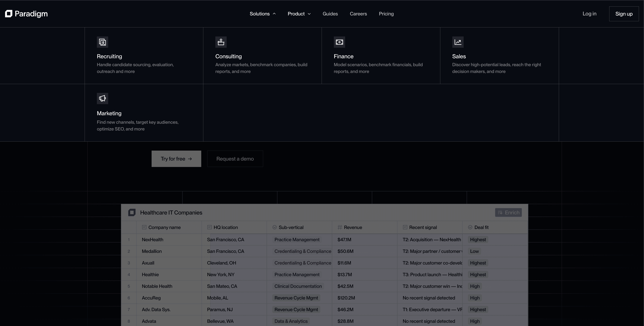Open the Guides nav item
Image resolution: width=644 pixels, height=326 pixels.
330,14
